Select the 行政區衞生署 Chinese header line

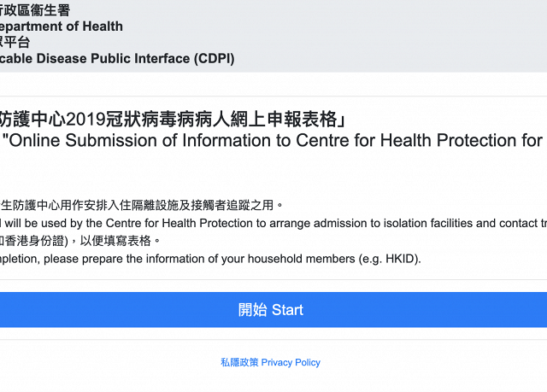click(x=35, y=10)
